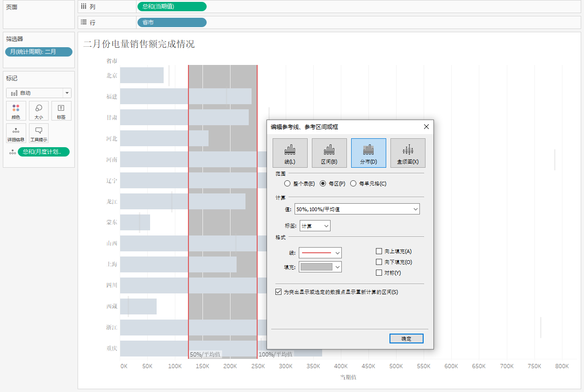Click the 省市 column header
The width and height of the screenshot is (584, 392).
pos(112,61)
